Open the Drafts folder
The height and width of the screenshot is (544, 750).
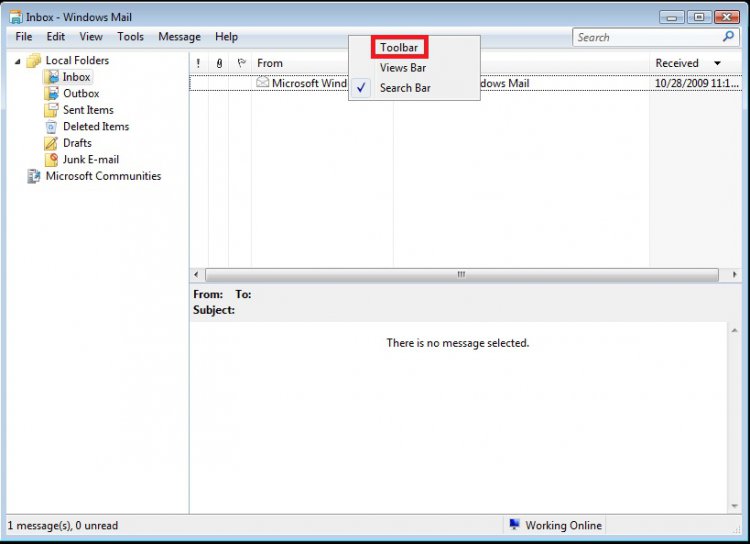click(x=77, y=143)
